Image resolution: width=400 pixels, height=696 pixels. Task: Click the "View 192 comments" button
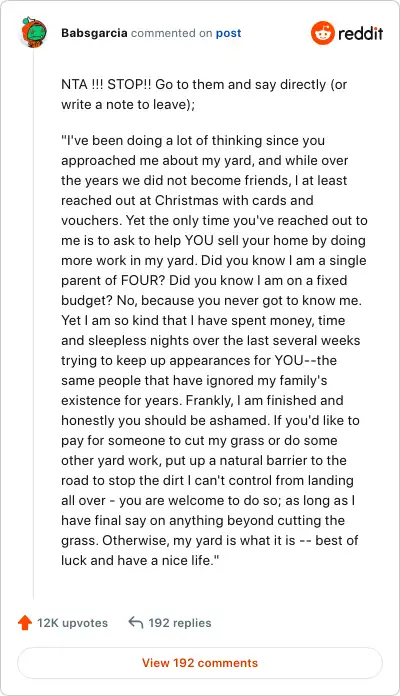[x=200, y=663]
